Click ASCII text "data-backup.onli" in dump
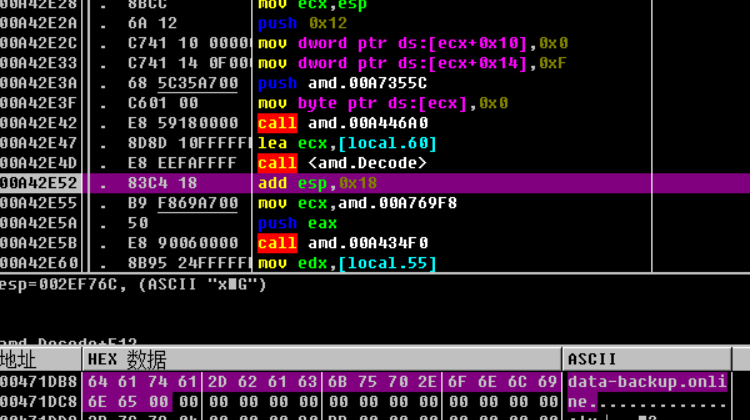Image resolution: width=750 pixels, height=420 pixels. click(648, 381)
